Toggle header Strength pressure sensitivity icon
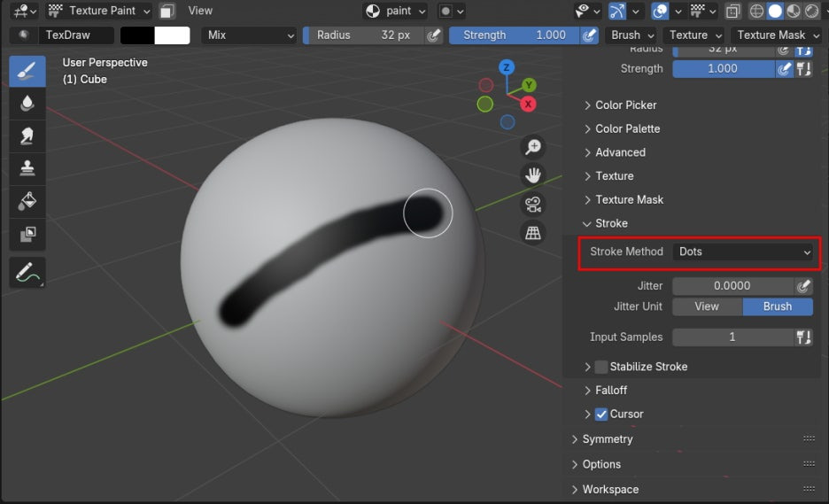Screen dimensions: 829x504 [x=590, y=35]
